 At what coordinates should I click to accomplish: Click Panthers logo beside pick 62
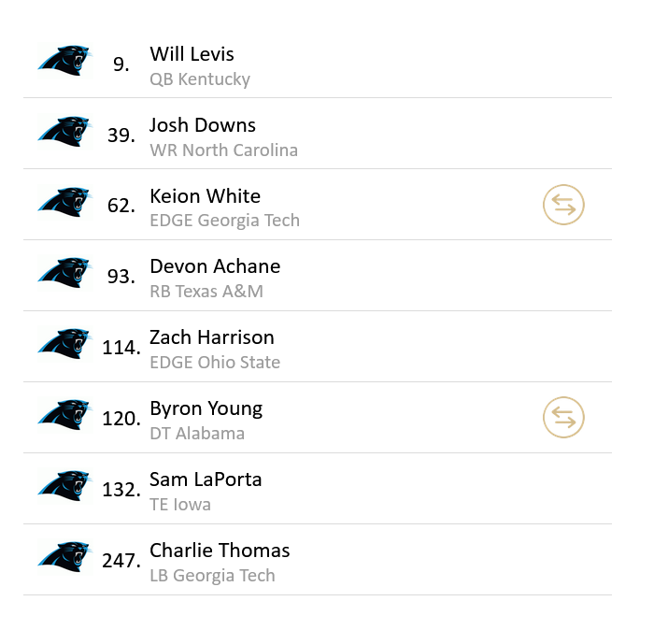click(64, 204)
